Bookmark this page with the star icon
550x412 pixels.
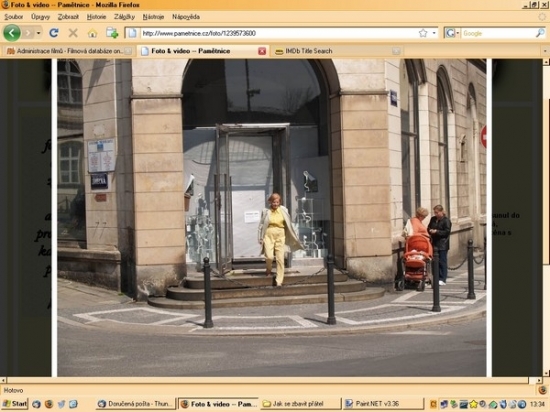(x=423, y=33)
